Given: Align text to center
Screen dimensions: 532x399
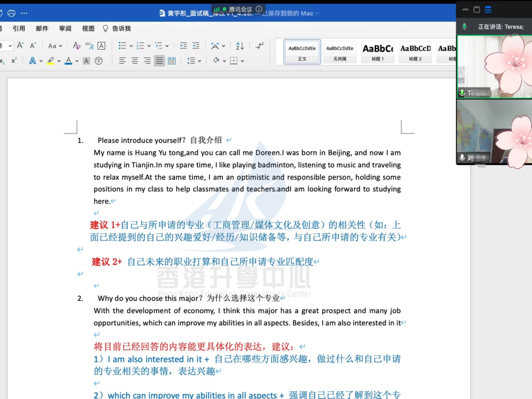Looking at the screenshot, I should point(135,61).
